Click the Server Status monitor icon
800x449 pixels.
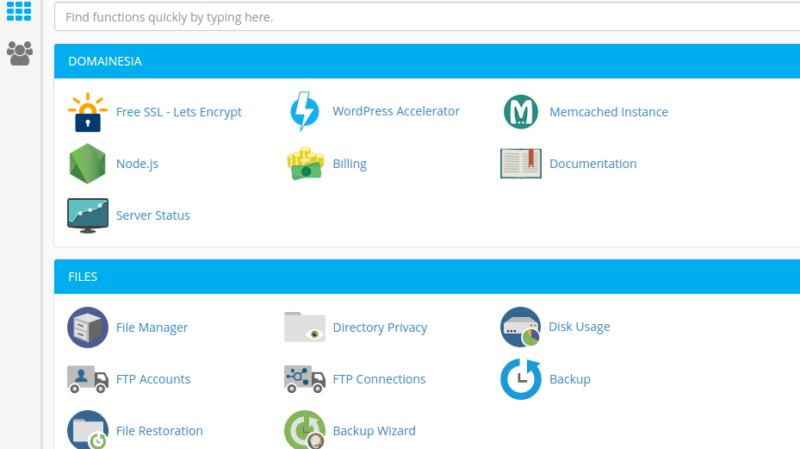click(x=87, y=215)
